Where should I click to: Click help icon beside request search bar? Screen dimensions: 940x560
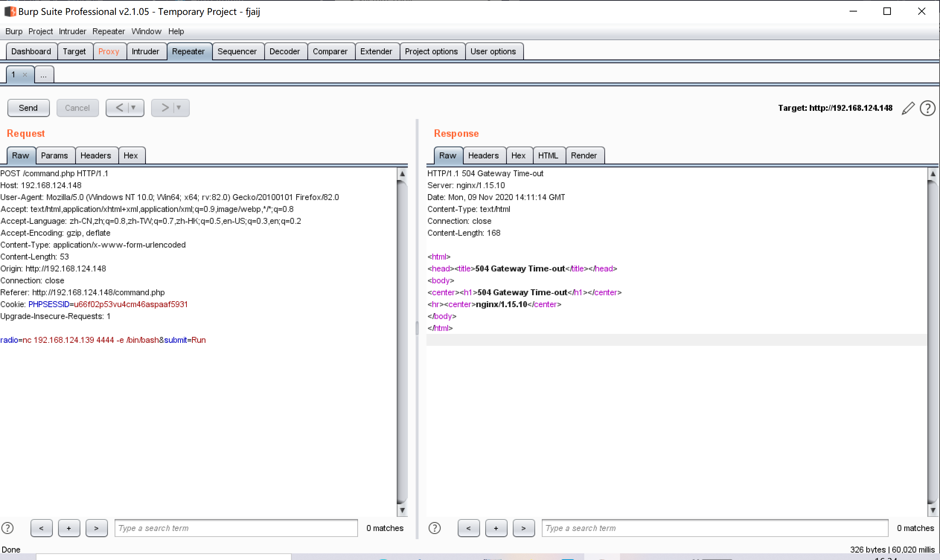[x=7, y=528]
